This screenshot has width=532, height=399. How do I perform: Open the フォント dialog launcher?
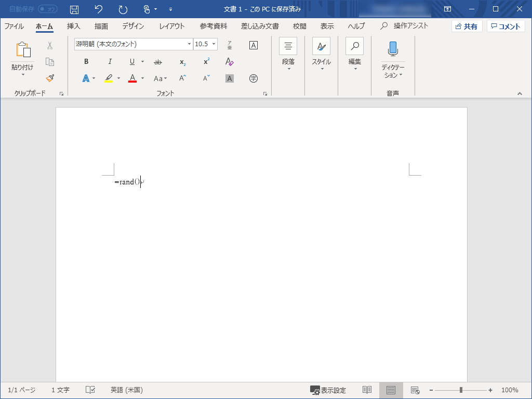[x=265, y=94]
